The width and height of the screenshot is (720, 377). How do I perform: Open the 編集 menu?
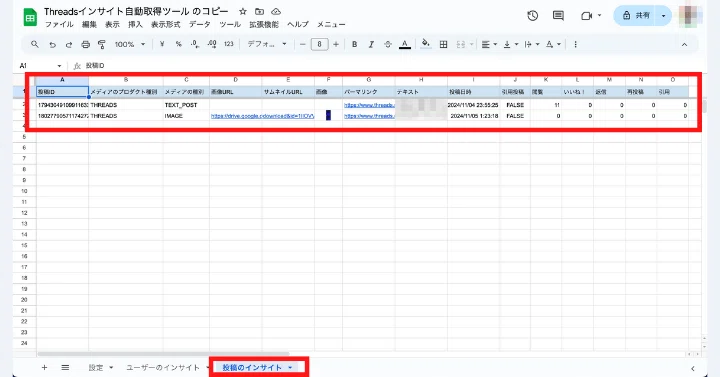89,25
